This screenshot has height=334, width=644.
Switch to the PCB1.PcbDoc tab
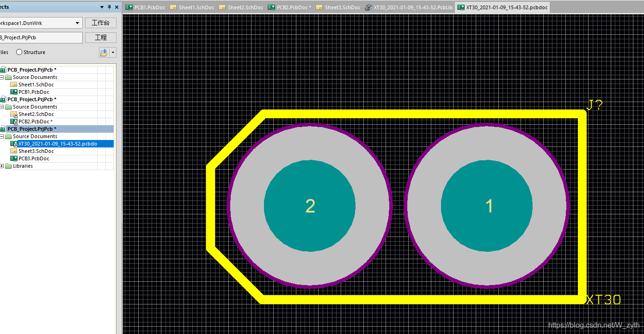point(146,7)
